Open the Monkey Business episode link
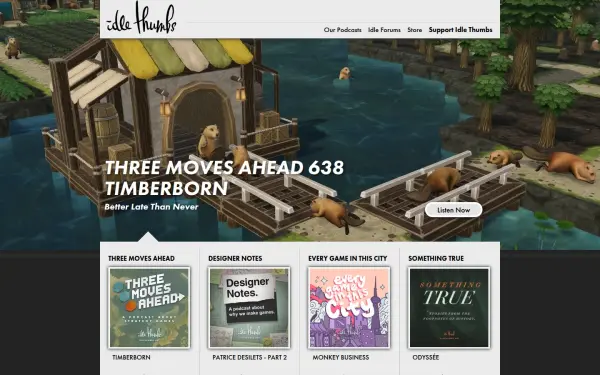600x375 pixels. 341,357
